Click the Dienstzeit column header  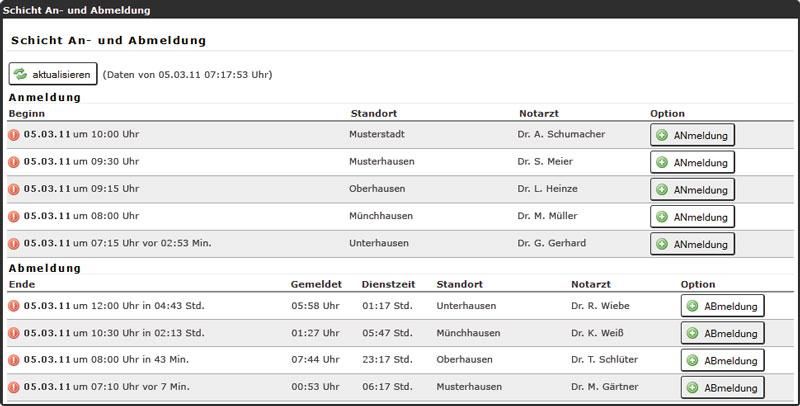385,285
